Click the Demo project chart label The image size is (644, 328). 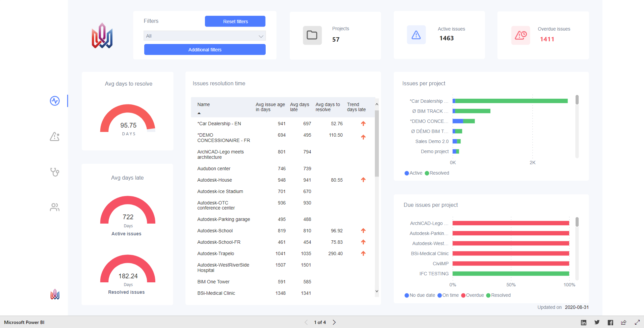(435, 151)
